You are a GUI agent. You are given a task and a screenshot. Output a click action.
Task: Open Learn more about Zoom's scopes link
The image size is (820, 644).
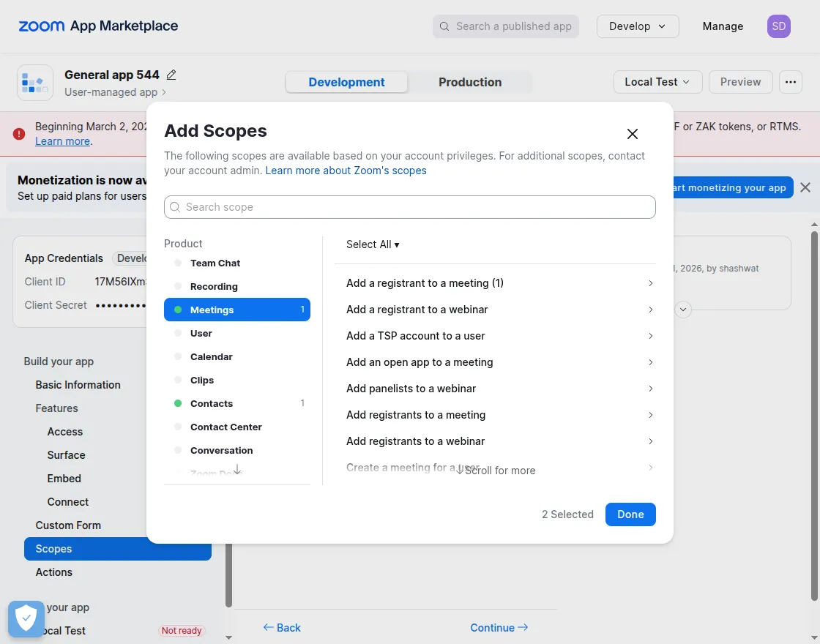click(346, 171)
